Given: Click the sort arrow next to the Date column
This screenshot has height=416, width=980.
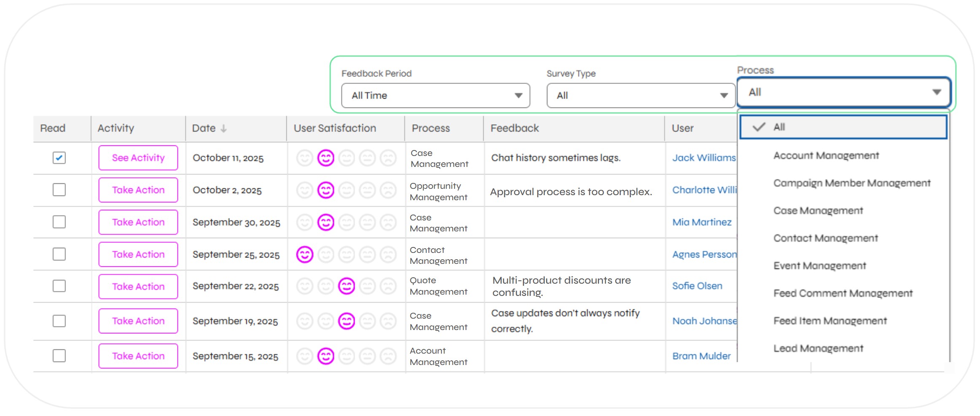Looking at the screenshot, I should (x=223, y=129).
